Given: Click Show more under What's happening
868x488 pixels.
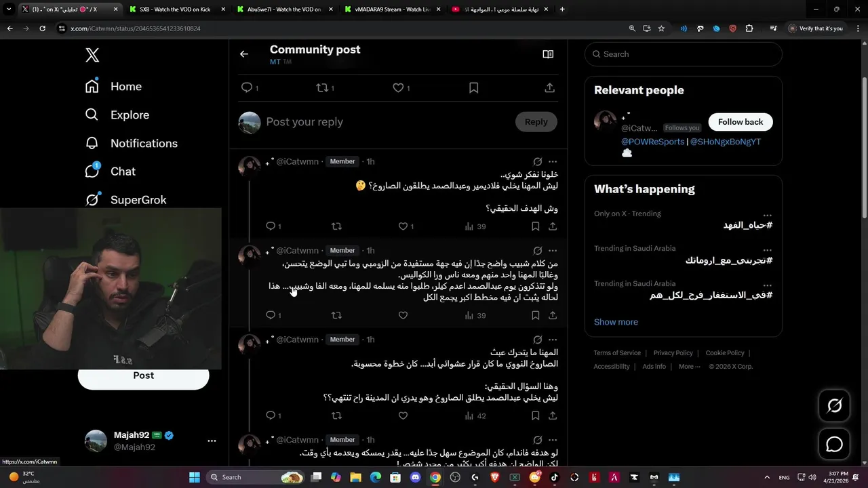Looking at the screenshot, I should coord(616,322).
